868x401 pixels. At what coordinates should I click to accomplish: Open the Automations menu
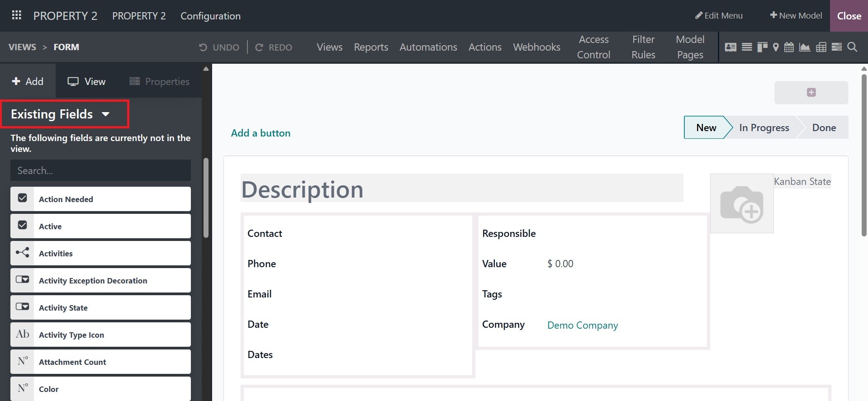pyautogui.click(x=428, y=47)
